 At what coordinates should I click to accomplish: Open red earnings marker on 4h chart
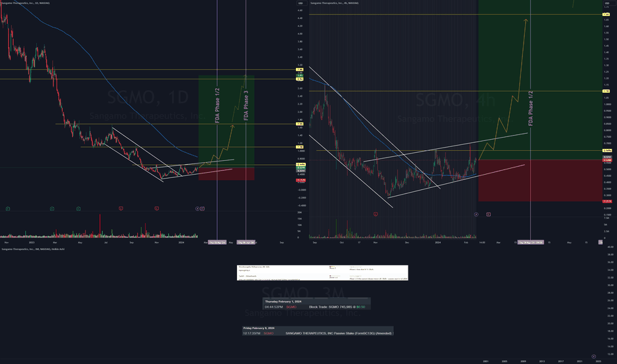[375, 214]
